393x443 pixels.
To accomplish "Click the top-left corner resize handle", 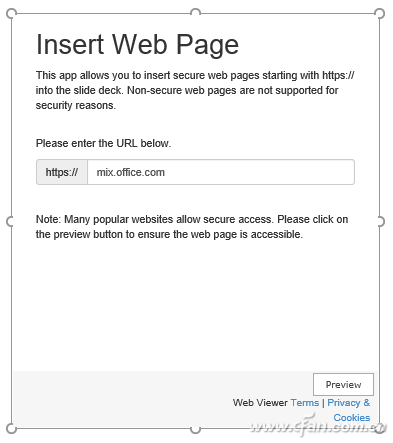I will coord(11,14).
